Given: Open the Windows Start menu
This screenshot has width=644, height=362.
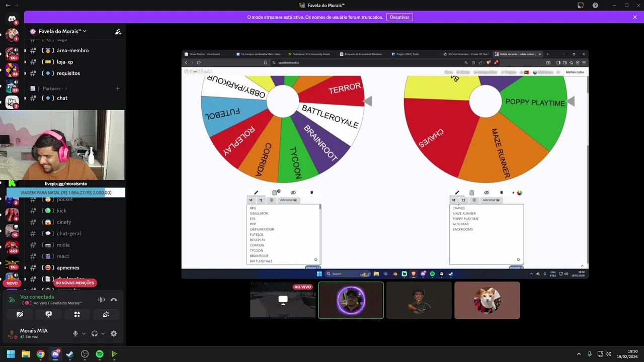Looking at the screenshot, I should point(11,354).
